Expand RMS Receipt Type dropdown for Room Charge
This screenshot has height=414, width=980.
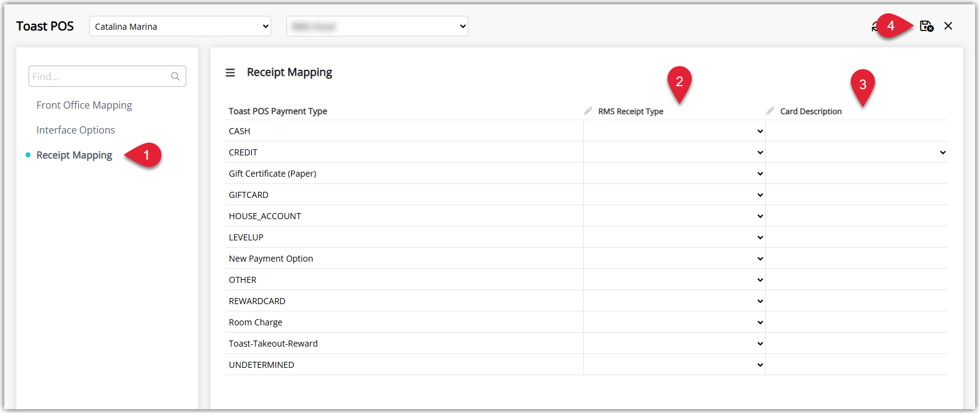[674, 322]
